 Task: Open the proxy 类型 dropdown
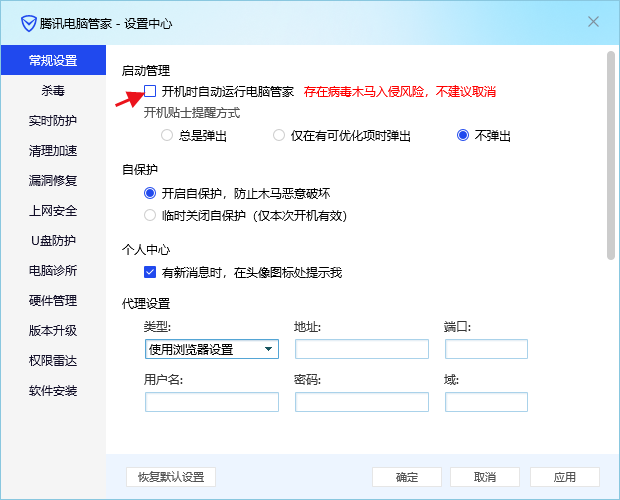tap(212, 349)
